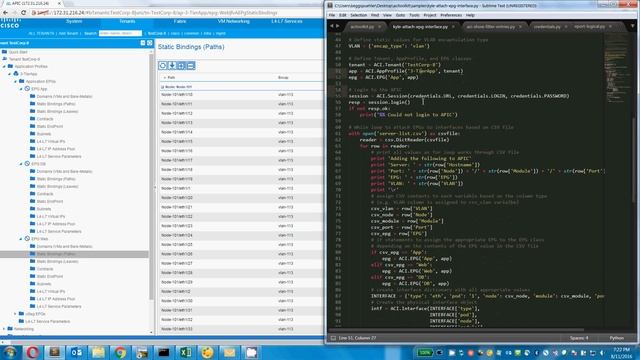
Task: Go back with the browser back arrow
Action: pyautogui.click(x=5, y=13)
